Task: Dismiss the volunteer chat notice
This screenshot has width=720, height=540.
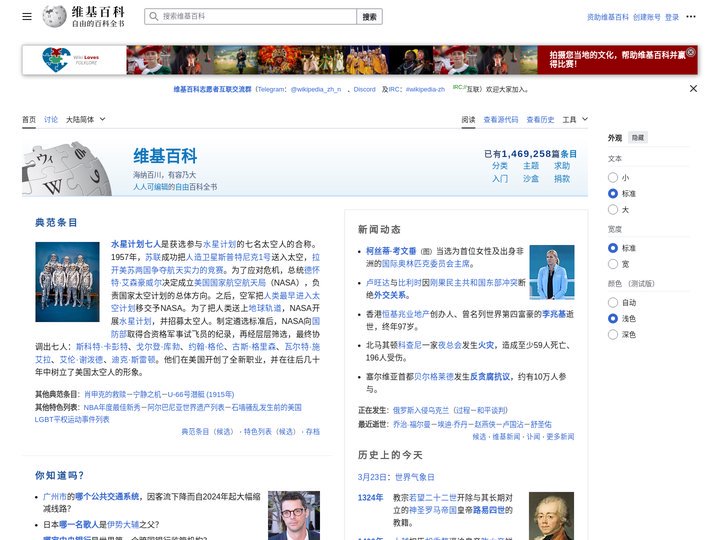Action: pyautogui.click(x=693, y=89)
